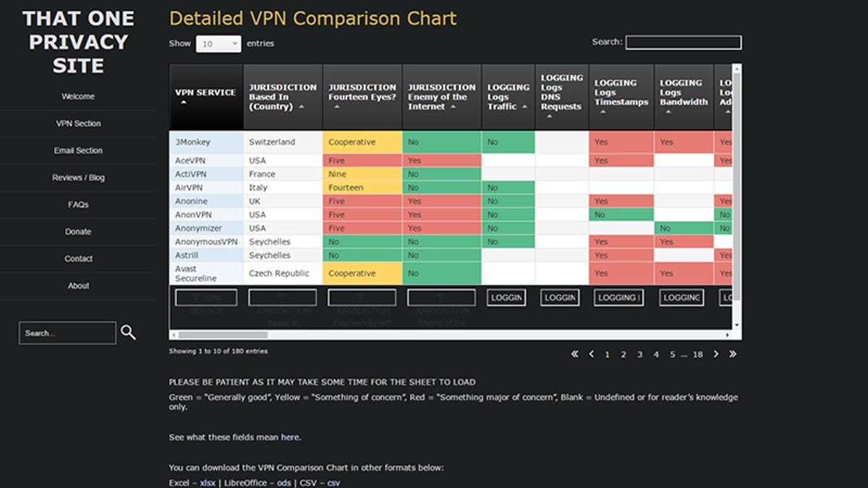The width and height of the screenshot is (868, 488).
Task: Go to first page double-arrow icon
Action: tap(575, 354)
